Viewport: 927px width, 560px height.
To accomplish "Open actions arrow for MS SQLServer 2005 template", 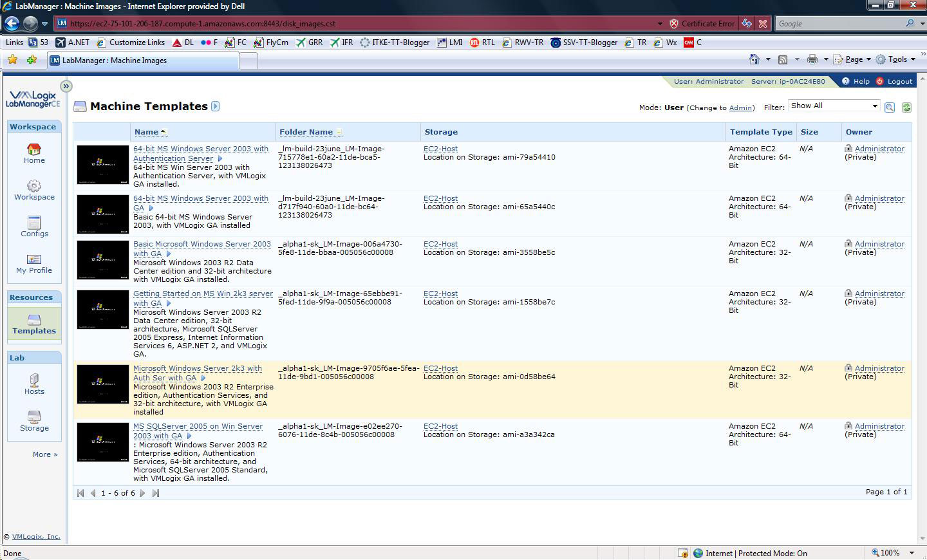I will point(189,436).
